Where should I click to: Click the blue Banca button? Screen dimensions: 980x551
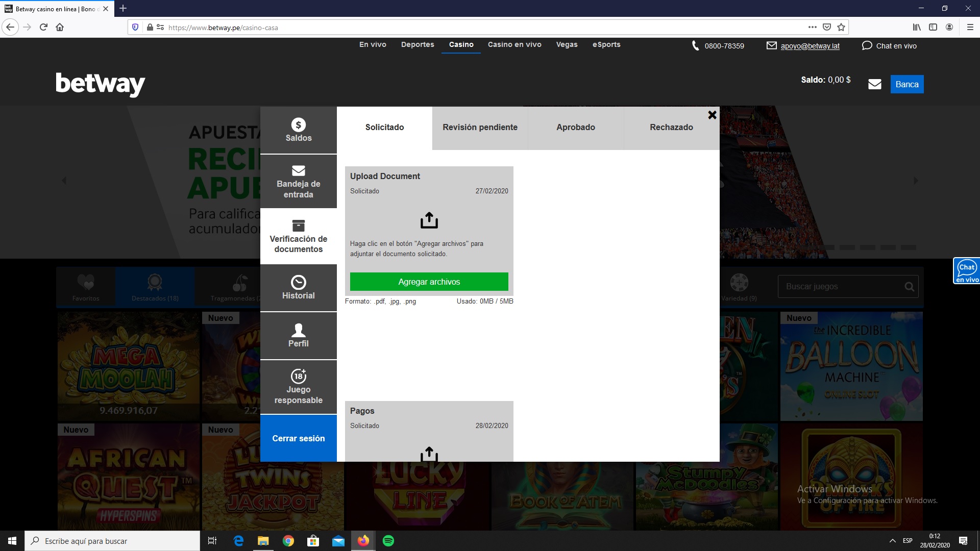point(907,84)
